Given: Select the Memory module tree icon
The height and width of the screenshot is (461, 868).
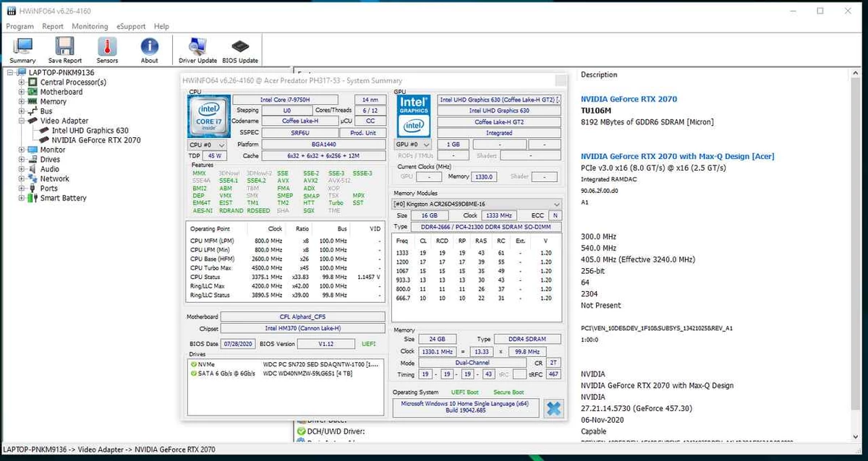Looking at the screenshot, I should point(33,102).
